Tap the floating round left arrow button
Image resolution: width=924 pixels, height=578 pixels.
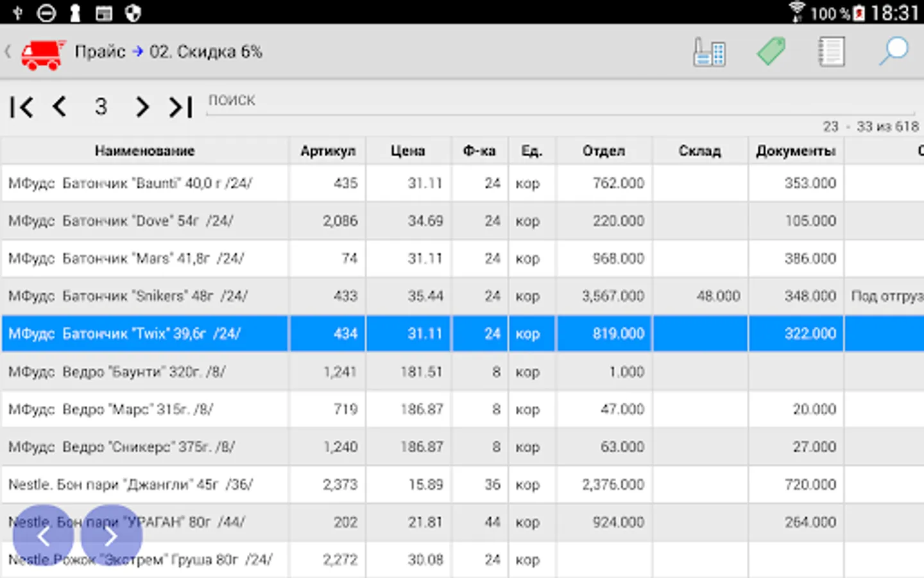43,536
